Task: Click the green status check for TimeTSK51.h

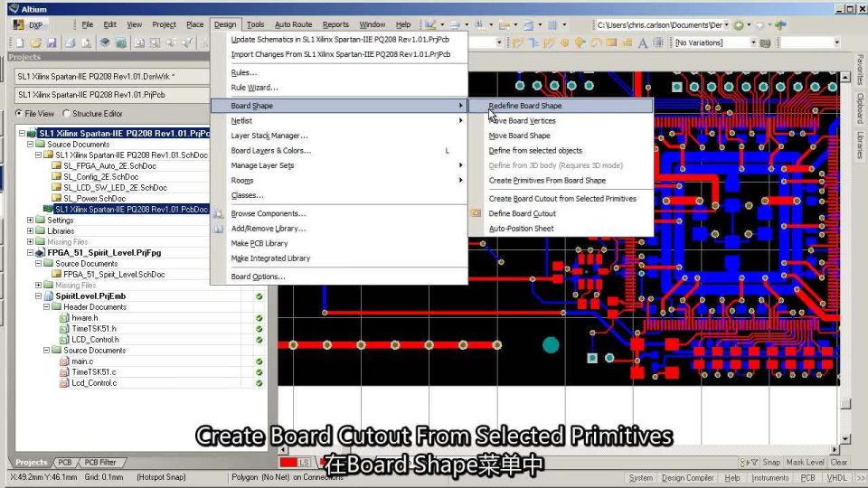Action: point(259,329)
